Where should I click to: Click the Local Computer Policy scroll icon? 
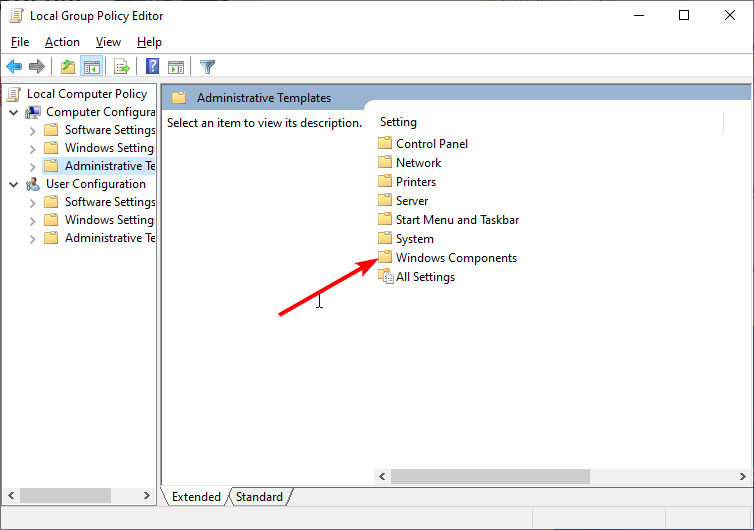14,94
